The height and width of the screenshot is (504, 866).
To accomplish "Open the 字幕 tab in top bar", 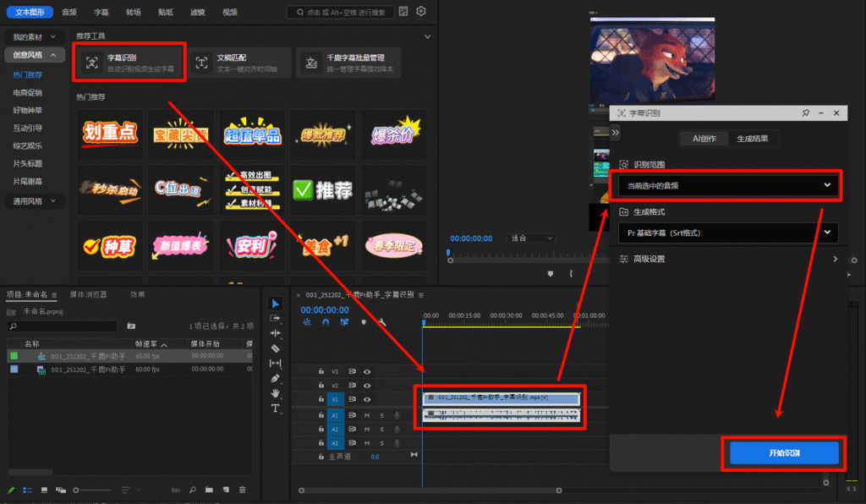I will tap(101, 12).
